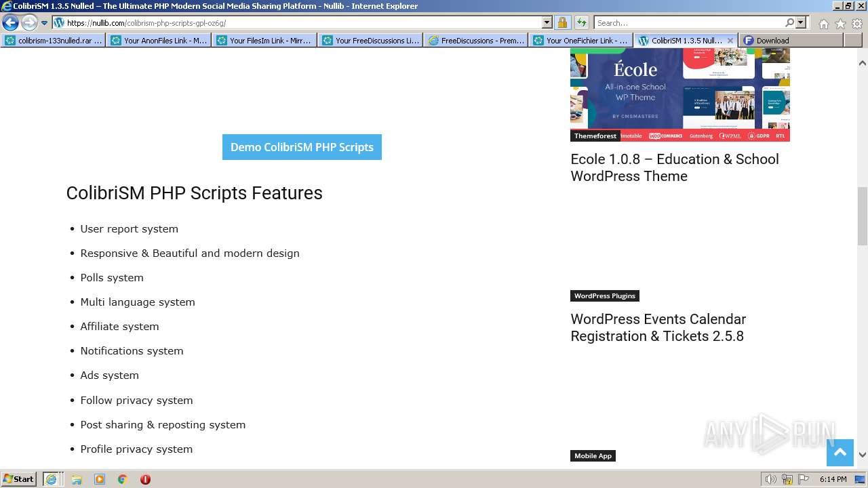This screenshot has height=488, width=868.
Task: Expand the address bar autocomplete dropdown
Action: [547, 22]
